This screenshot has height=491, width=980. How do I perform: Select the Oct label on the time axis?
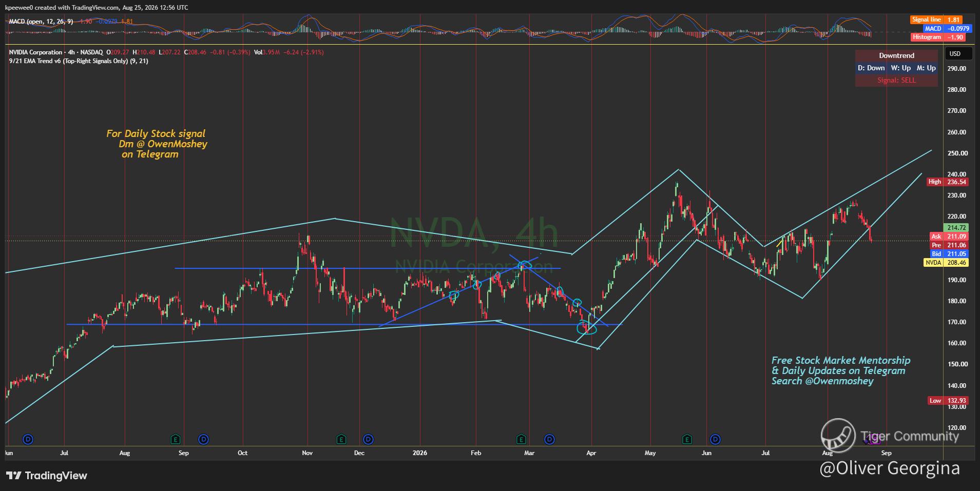point(243,453)
